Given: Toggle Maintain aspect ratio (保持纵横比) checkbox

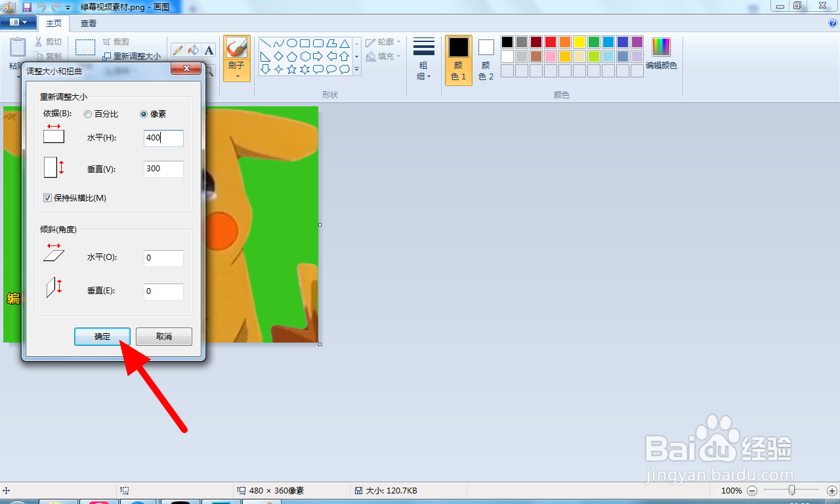Looking at the screenshot, I should (x=48, y=198).
